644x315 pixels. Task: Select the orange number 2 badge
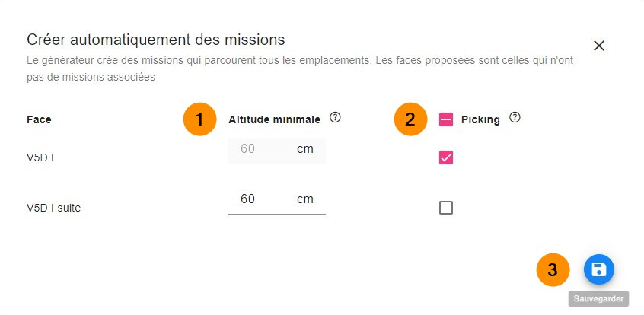tap(410, 119)
